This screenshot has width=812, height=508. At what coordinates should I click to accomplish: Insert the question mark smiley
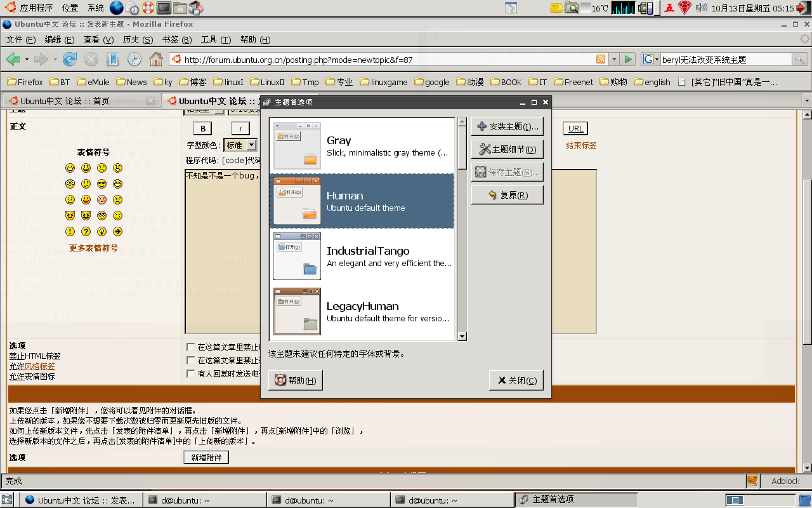pos(86,232)
